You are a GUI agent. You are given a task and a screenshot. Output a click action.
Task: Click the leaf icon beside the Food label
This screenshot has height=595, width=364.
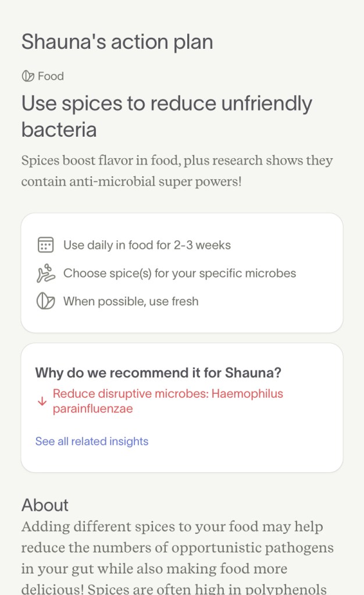[x=27, y=76]
